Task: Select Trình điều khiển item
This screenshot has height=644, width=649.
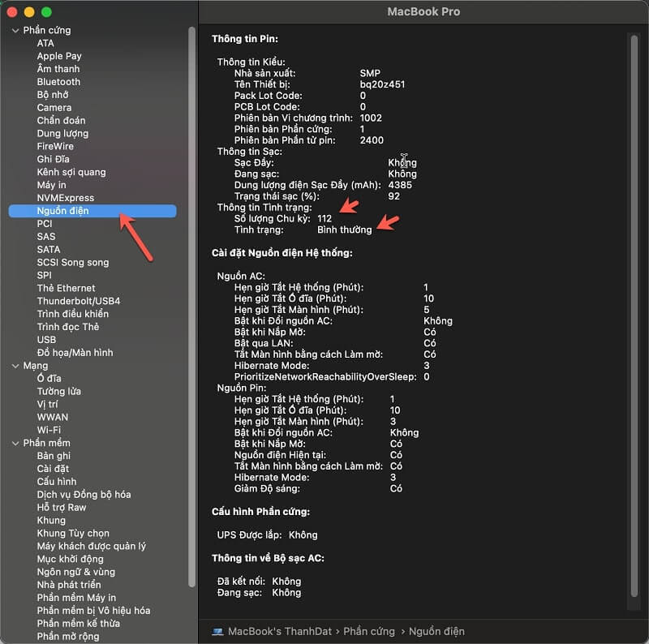Action: (73, 314)
